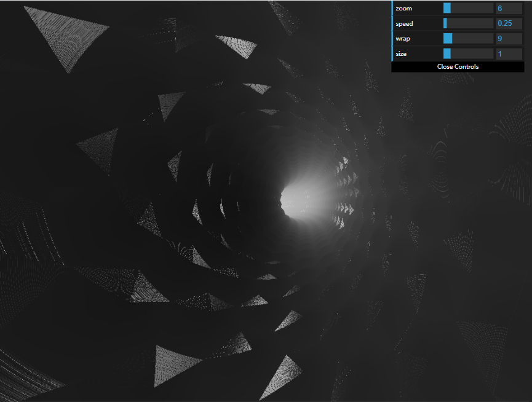Click the small triangle at the top center of the tunnel
532x402 pixels.
(239, 45)
